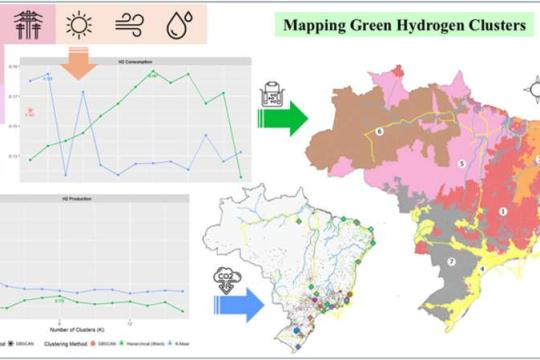Viewport: 540px width, 360px height.
Task: Click the electrolyzer tank icon
Action: 272,94
